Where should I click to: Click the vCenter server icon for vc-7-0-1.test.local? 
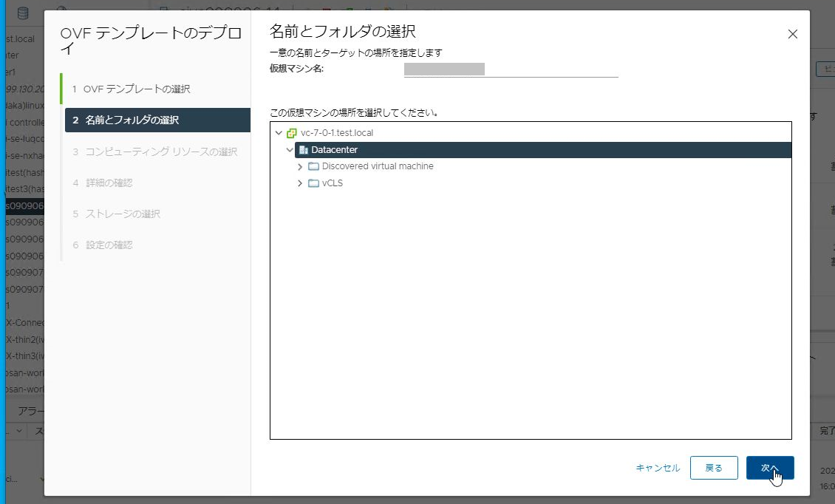point(291,133)
